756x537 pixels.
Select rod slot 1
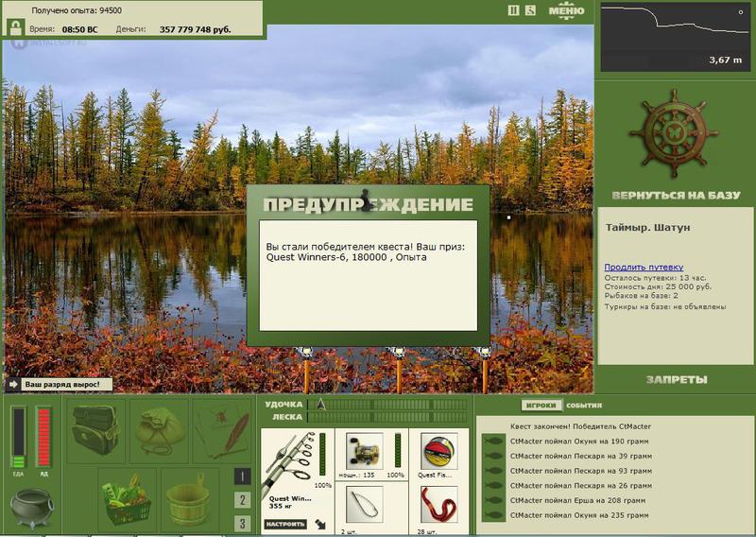[x=242, y=476]
